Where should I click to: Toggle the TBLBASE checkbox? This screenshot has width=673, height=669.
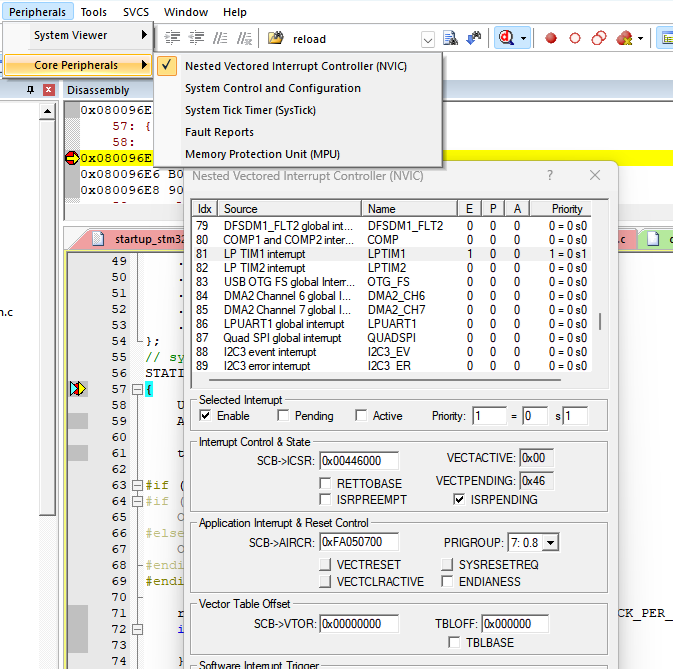tap(454, 642)
